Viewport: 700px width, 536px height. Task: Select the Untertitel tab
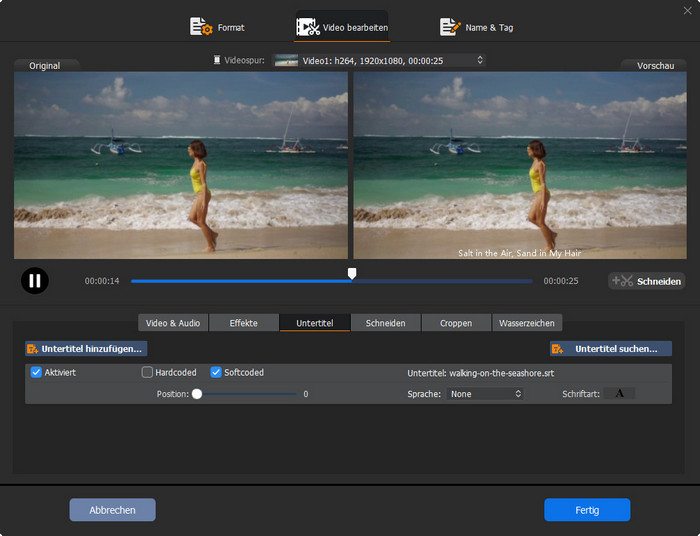point(314,323)
